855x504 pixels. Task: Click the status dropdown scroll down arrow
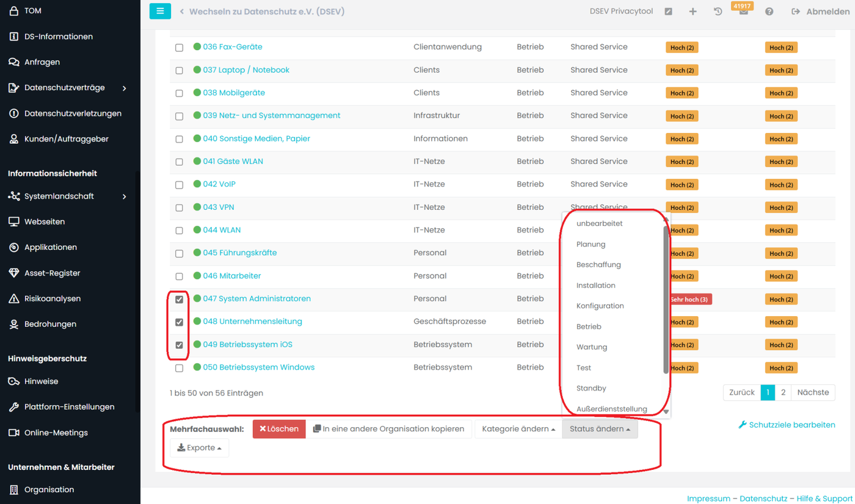click(x=666, y=412)
